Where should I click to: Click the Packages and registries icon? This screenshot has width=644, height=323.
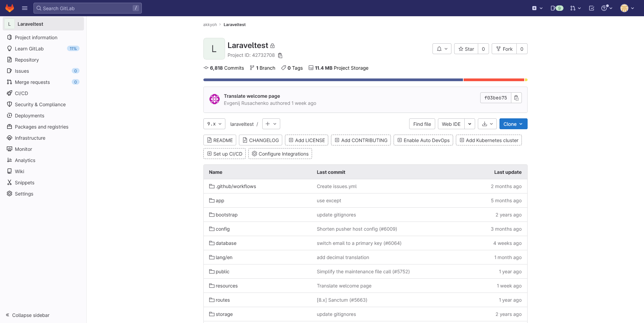point(9,127)
